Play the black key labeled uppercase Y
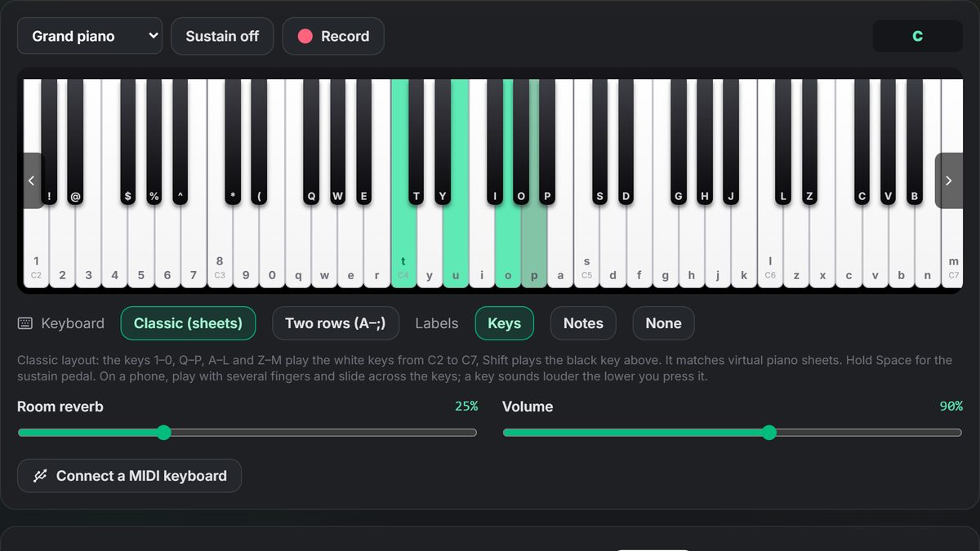 [x=443, y=143]
